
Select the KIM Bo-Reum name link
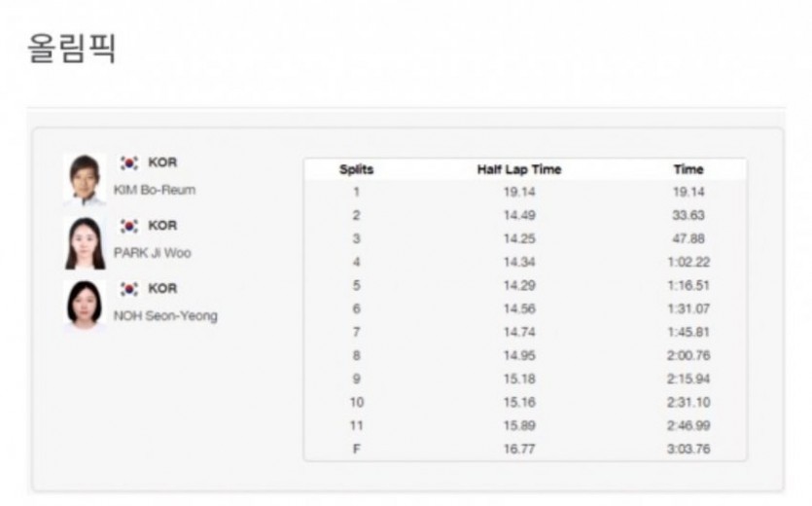tap(155, 191)
